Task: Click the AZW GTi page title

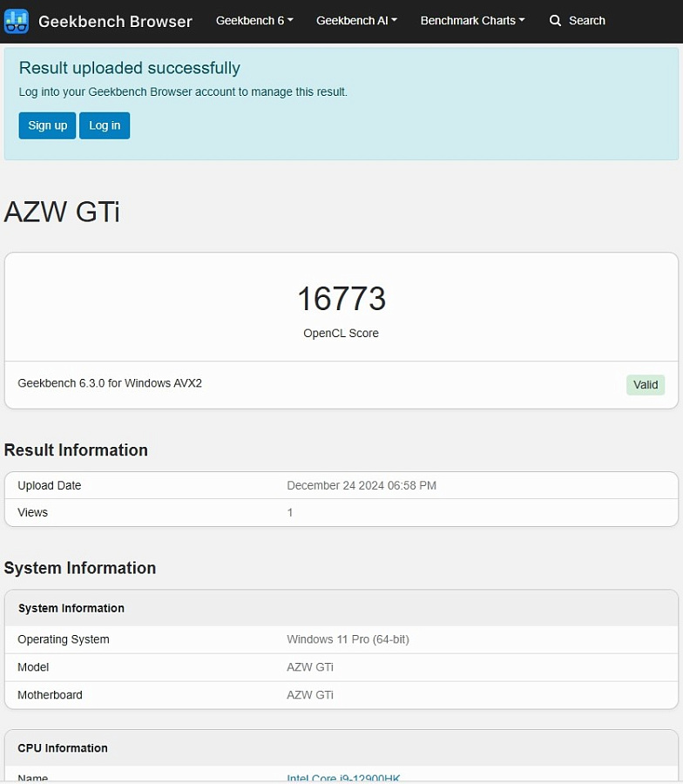Action: point(62,212)
